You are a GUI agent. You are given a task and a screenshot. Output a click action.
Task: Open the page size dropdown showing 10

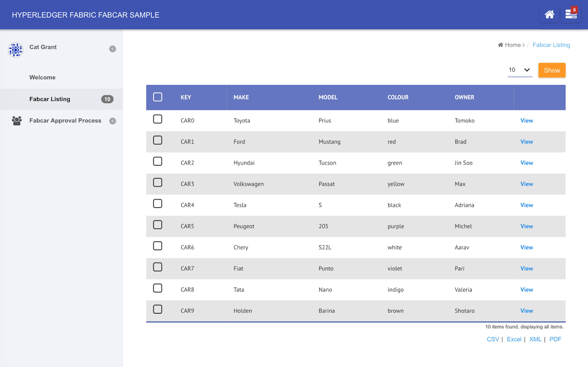pyautogui.click(x=520, y=70)
